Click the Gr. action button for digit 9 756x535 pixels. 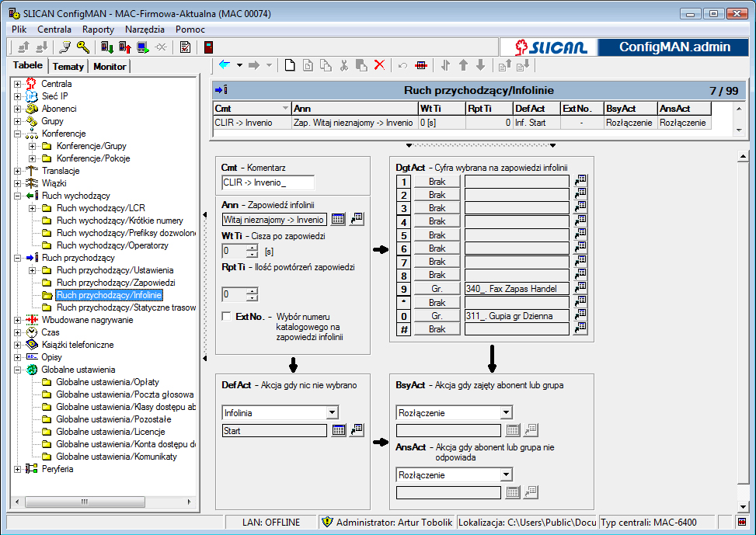[437, 289]
